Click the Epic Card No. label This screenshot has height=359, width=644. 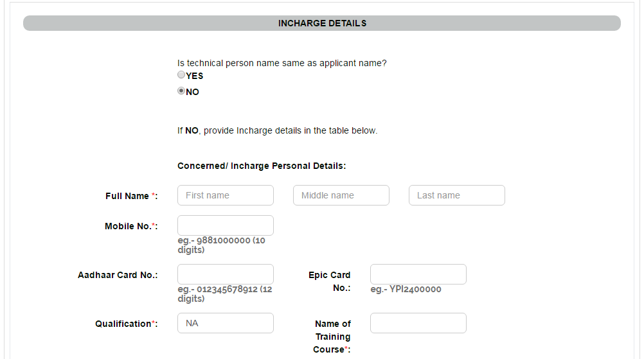pos(330,281)
